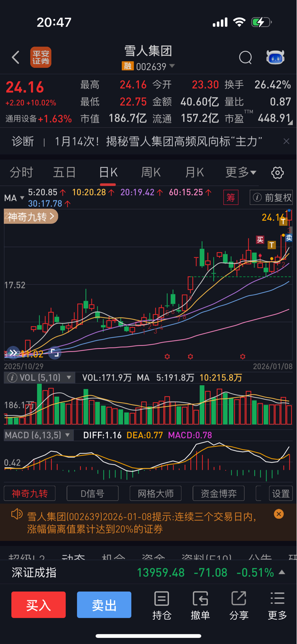Tap the DIFF:1.16 MACD readout
Screen dimensions: 297x644
coord(102,435)
